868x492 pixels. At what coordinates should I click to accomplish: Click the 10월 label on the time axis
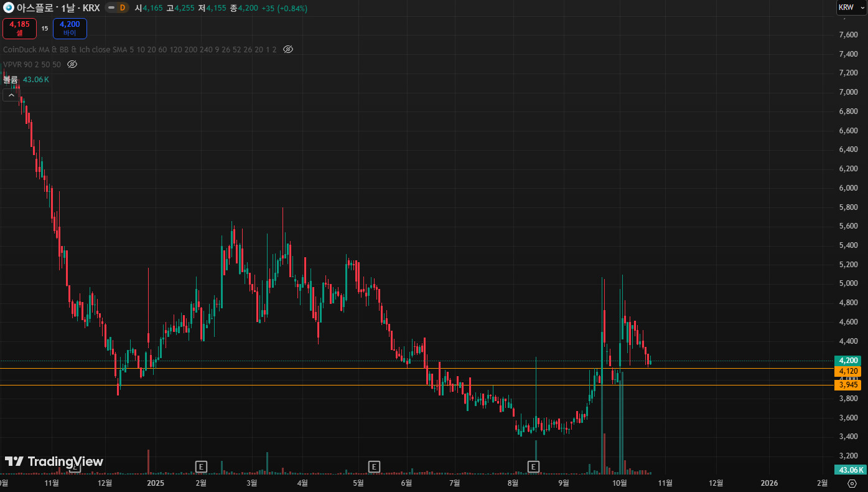(x=619, y=483)
